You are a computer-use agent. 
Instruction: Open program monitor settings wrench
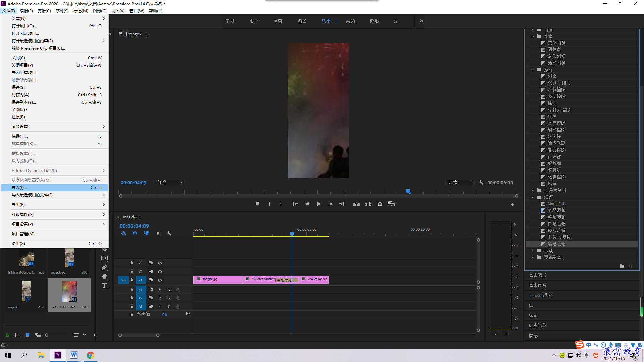click(481, 182)
